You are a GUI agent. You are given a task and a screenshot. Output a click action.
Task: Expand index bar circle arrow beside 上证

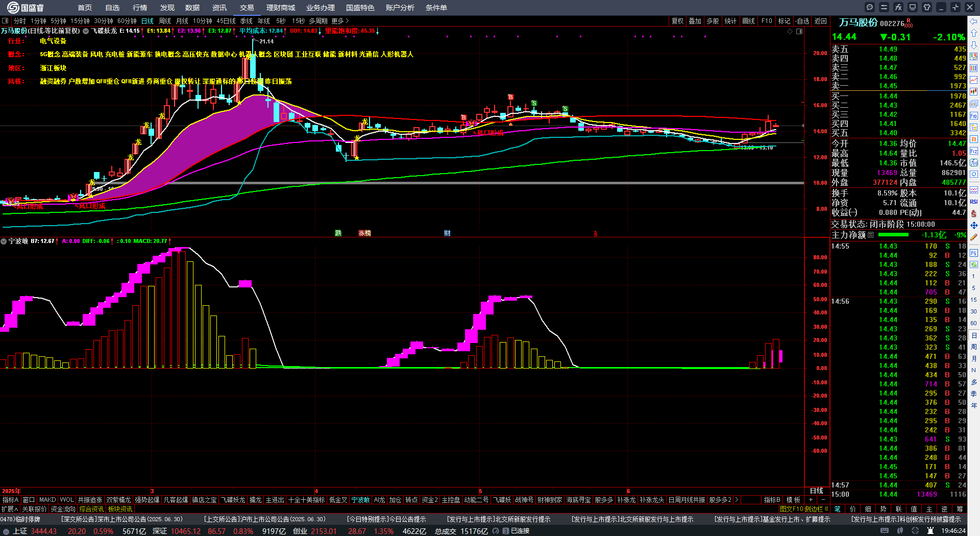click(6, 531)
